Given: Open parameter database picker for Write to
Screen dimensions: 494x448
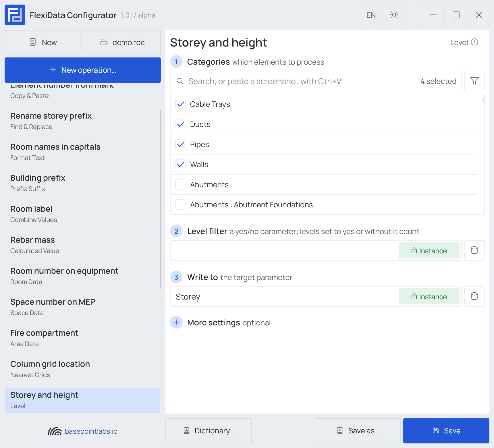Looking at the screenshot, I should pos(474,296).
